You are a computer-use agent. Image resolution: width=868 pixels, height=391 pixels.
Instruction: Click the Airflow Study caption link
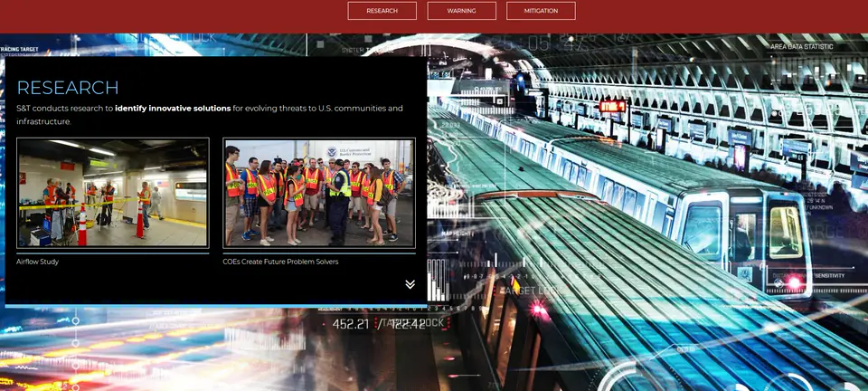click(x=38, y=262)
